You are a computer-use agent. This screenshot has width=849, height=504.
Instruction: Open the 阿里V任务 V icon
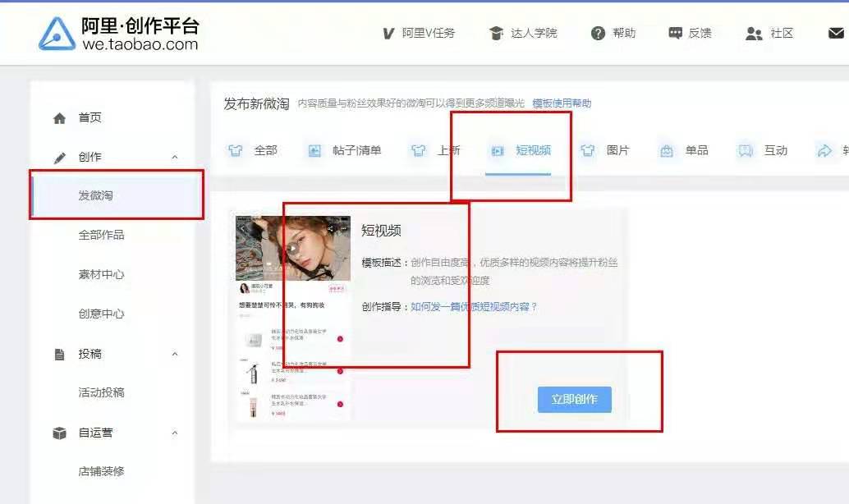[x=388, y=33]
